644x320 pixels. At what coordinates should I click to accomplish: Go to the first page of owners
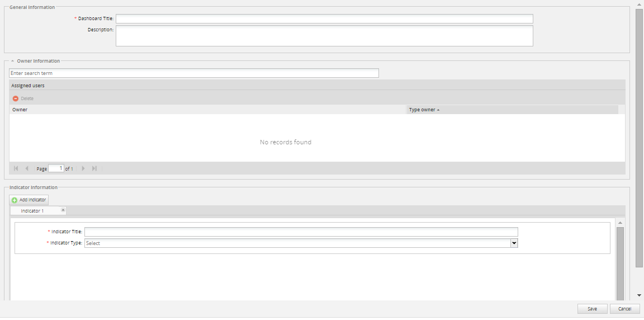click(16, 168)
